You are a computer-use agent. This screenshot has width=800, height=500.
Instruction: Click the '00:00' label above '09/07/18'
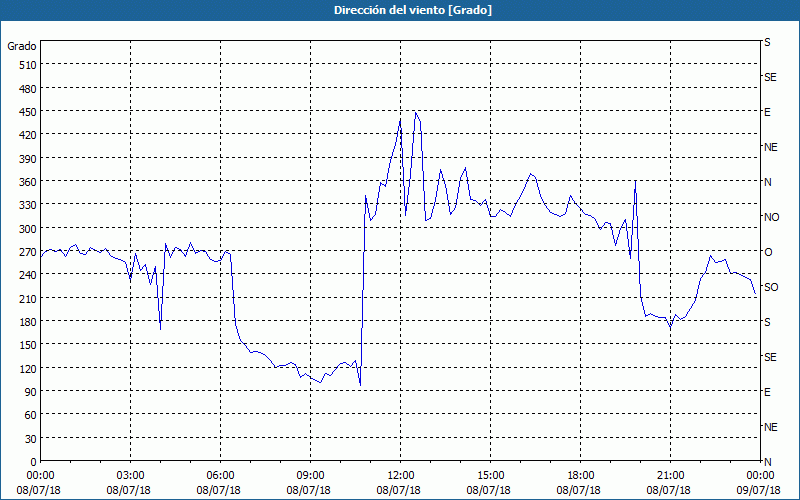pyautogui.click(x=759, y=476)
